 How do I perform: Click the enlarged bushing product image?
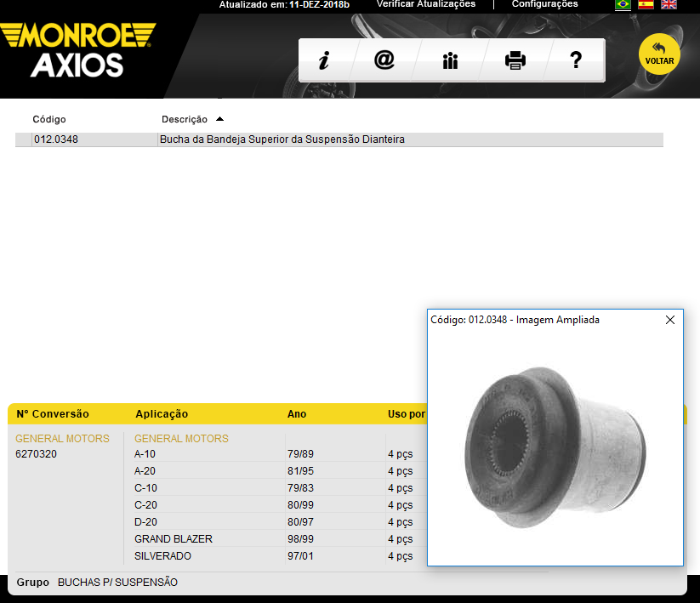[555, 441]
